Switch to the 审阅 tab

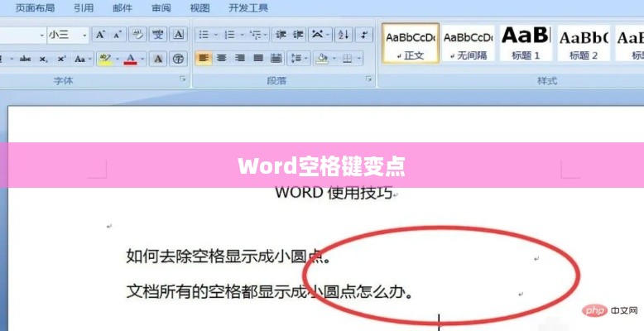[x=161, y=7]
